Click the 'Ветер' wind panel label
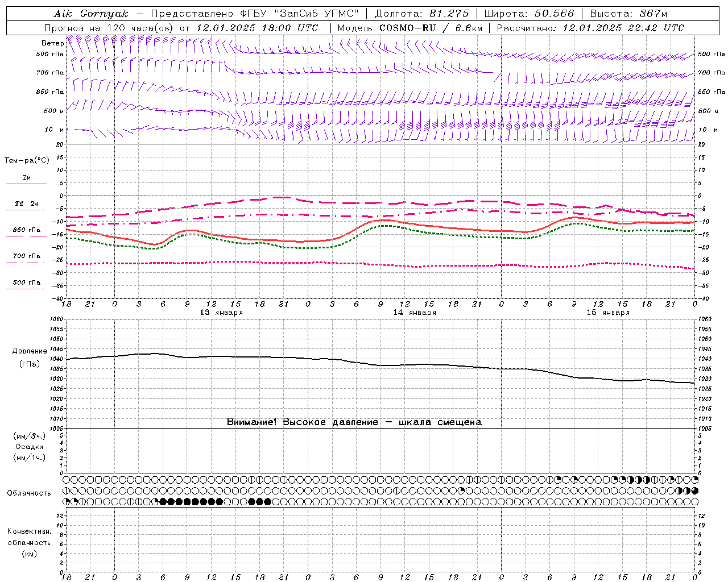The image size is (728, 582). pyautogui.click(x=52, y=43)
